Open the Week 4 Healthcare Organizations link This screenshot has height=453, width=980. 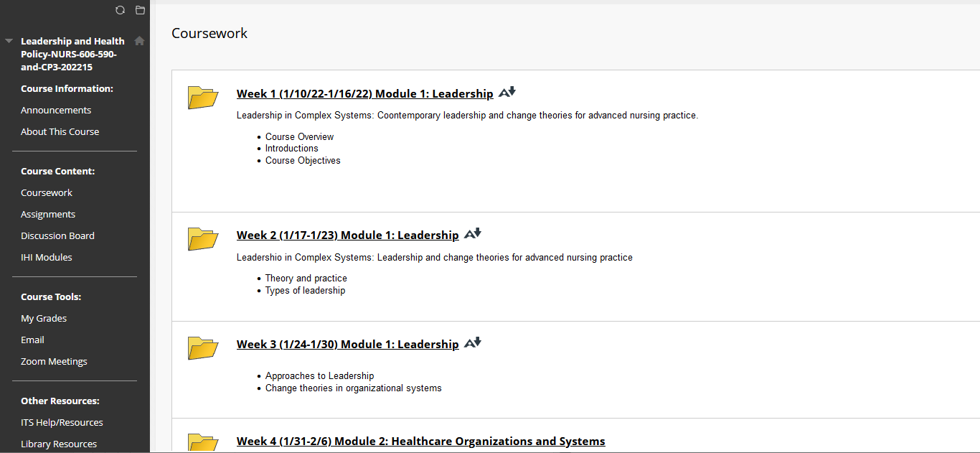tap(420, 441)
